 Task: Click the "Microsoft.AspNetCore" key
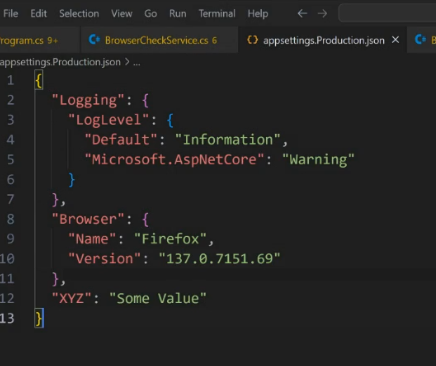tap(174, 159)
